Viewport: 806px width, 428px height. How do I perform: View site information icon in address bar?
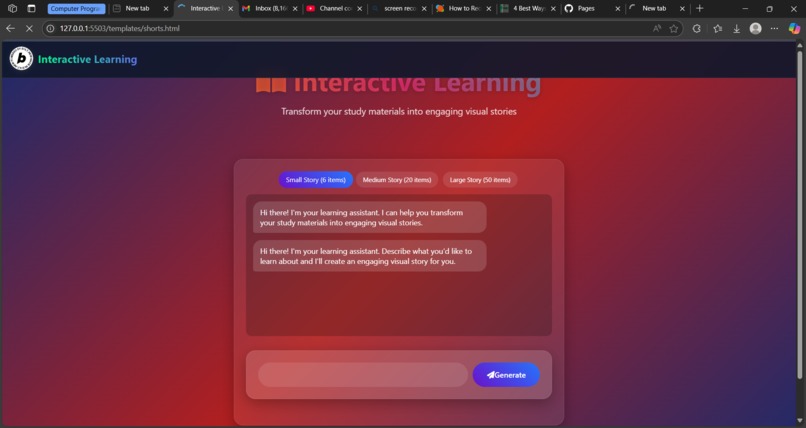50,28
